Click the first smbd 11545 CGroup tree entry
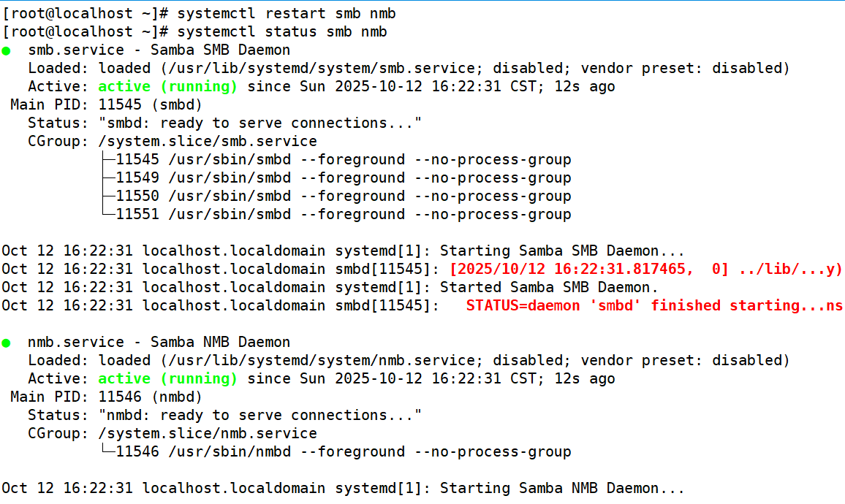The height and width of the screenshot is (504, 845). 344,160
